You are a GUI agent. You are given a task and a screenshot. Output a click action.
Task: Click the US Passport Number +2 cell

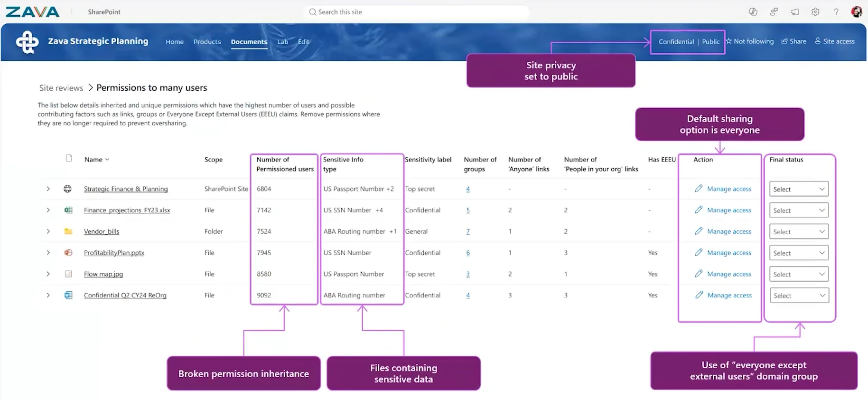[x=359, y=189]
